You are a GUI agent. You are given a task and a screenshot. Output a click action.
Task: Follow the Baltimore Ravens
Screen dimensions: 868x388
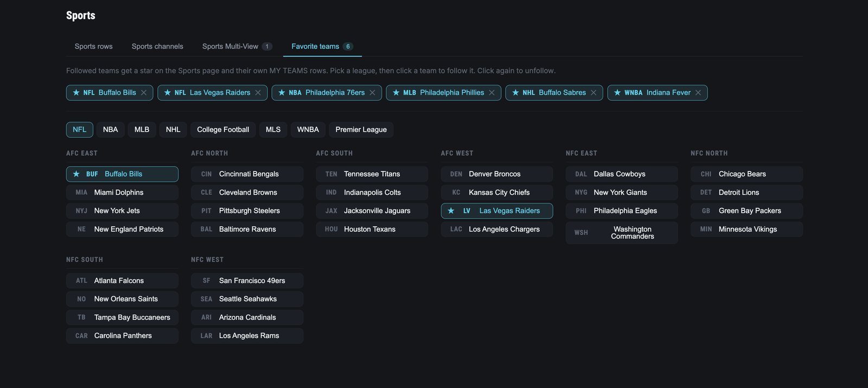click(x=247, y=230)
